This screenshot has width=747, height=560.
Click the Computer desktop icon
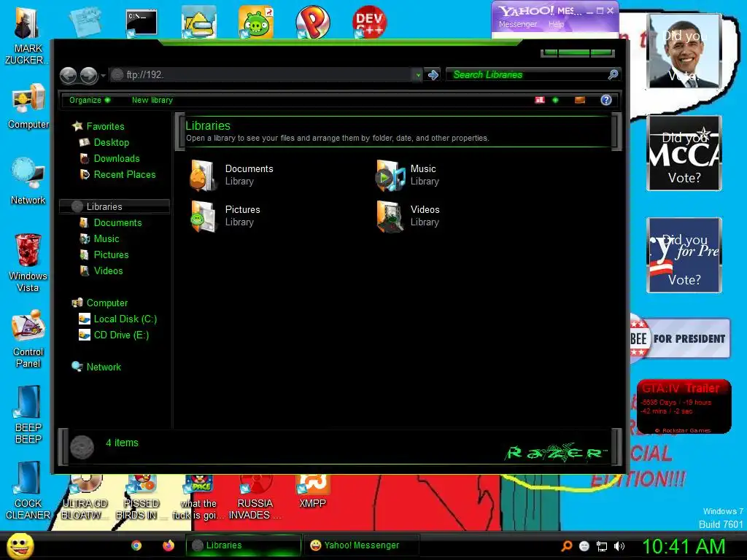[x=28, y=106]
